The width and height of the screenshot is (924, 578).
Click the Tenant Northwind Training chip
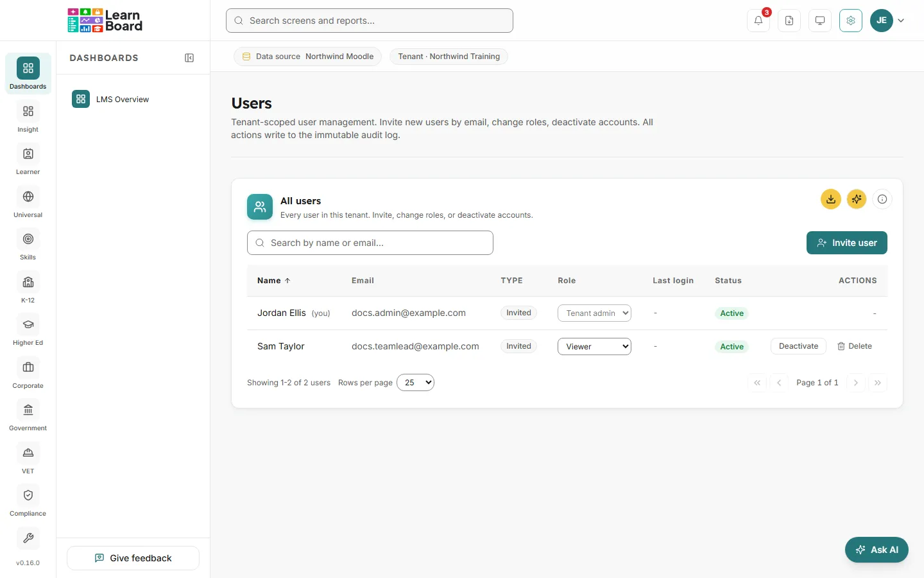[x=449, y=57]
